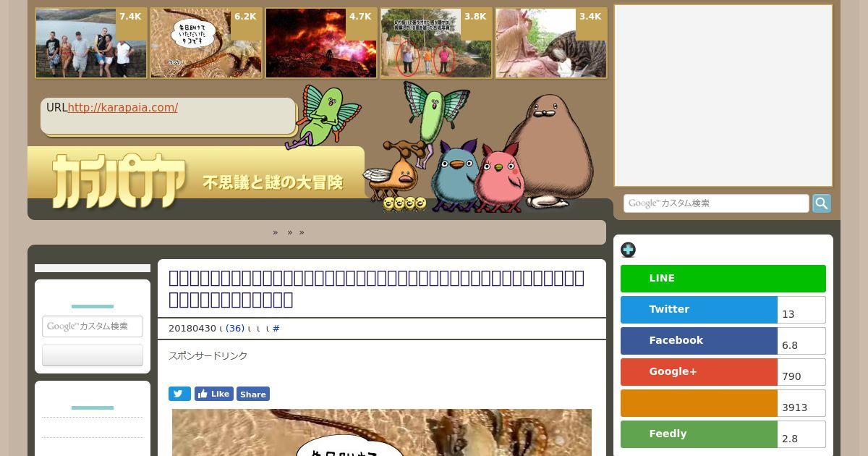Viewport: 868px width, 456px height.
Task: Click the blue bird mascot character
Action: point(454,175)
